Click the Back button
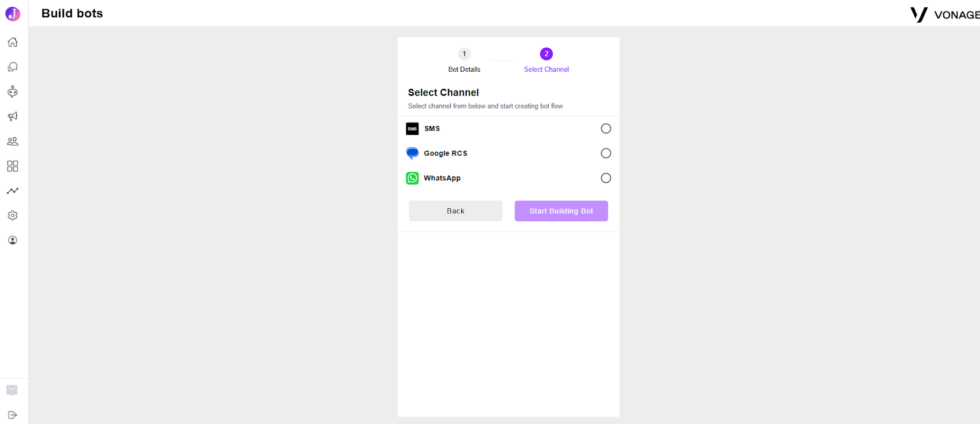980x424 pixels. pyautogui.click(x=456, y=211)
